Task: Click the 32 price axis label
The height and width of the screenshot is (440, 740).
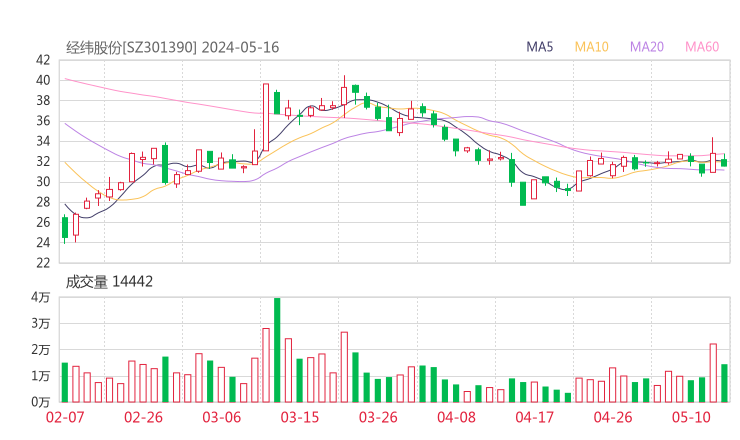Action: [43, 161]
